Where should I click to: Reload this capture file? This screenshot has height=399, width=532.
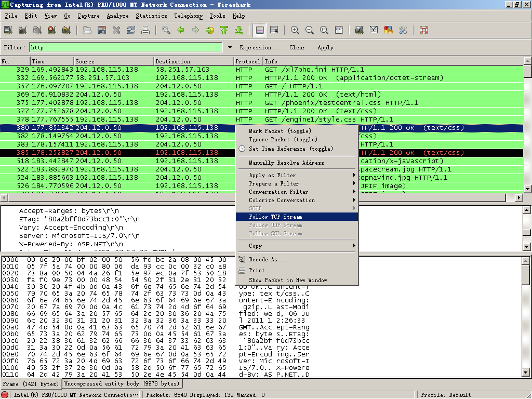pyautogui.click(x=130, y=30)
